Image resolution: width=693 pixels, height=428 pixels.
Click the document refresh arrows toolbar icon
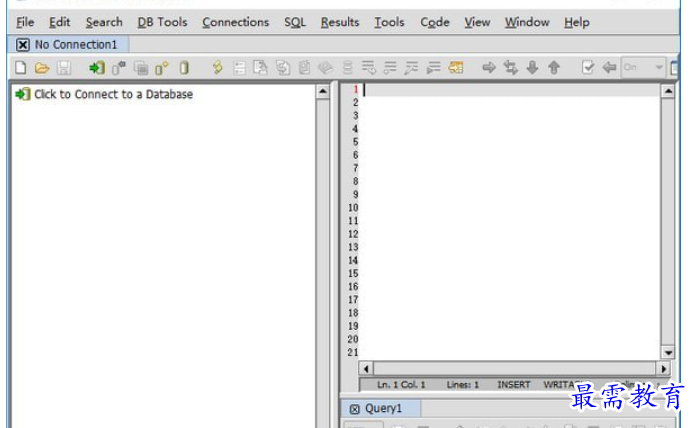pyautogui.click(x=283, y=68)
